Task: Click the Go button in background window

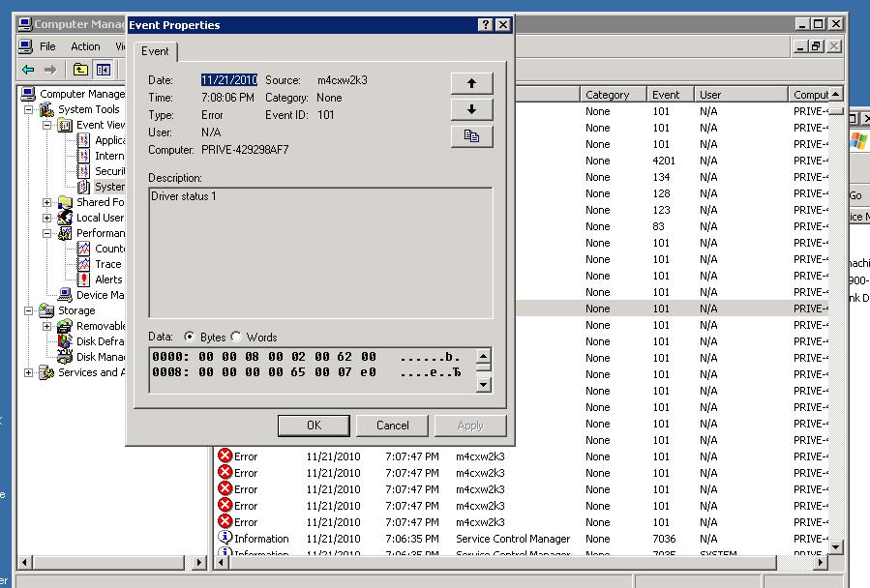Action: pyautogui.click(x=857, y=195)
